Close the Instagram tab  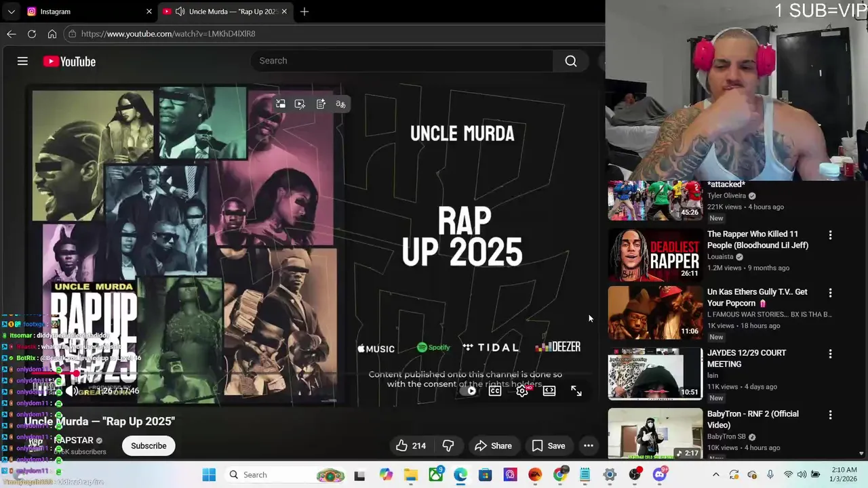[149, 12]
